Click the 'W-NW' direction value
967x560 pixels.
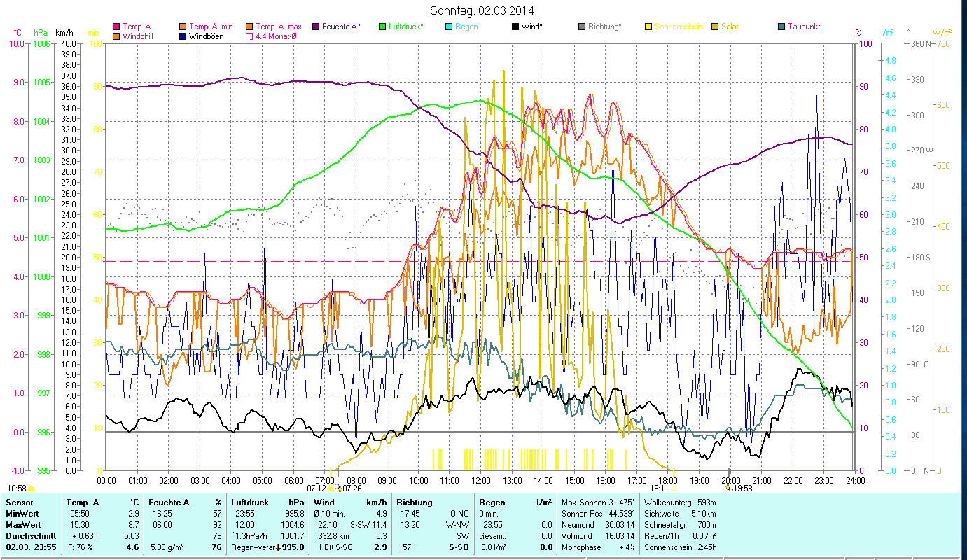tap(459, 524)
